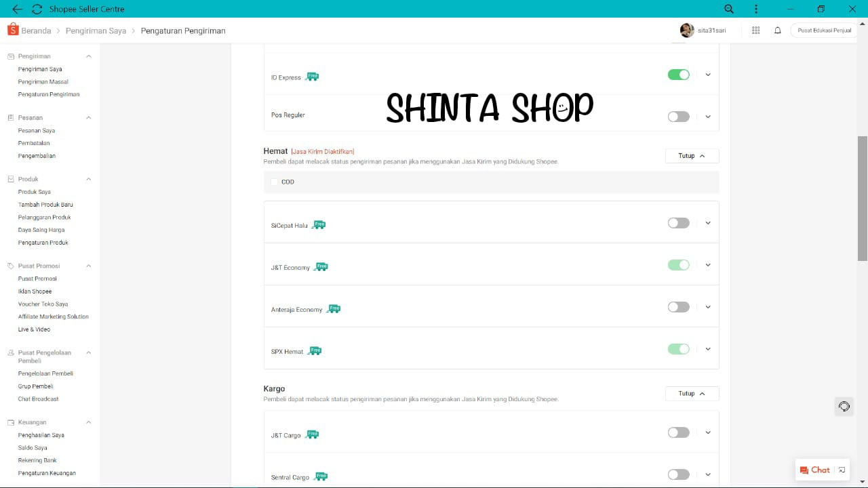Open Pengiriman Massal in sidebar
The width and height of the screenshot is (868, 488).
click(x=43, y=82)
